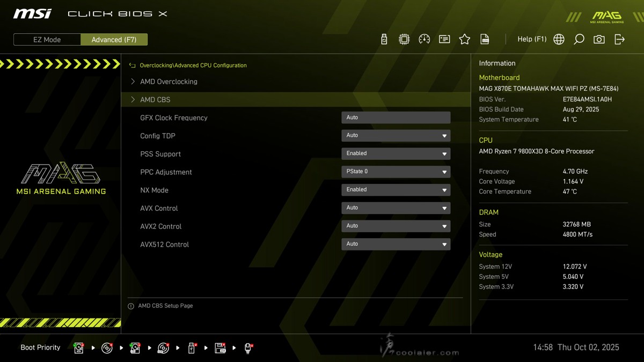Screen dimensions: 644x362
Task: Click the date and time 14:58 display
Action: coord(576,348)
